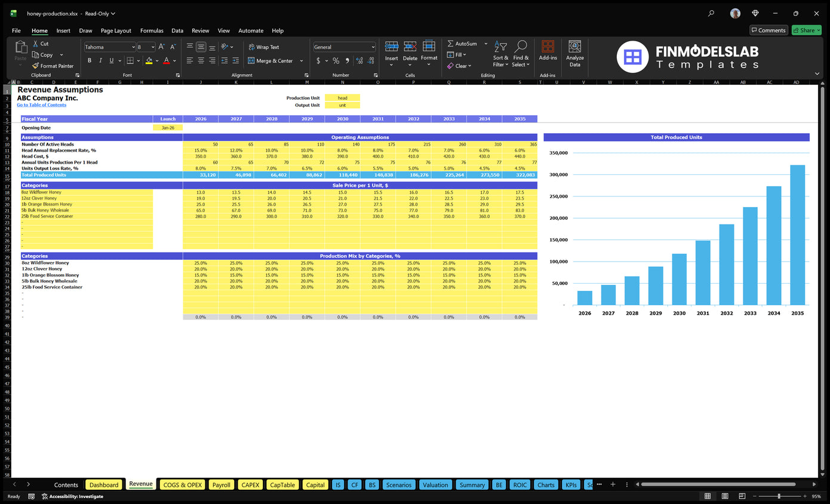The height and width of the screenshot is (504, 830).
Task: Toggle Bold formatting
Action: click(x=90, y=60)
